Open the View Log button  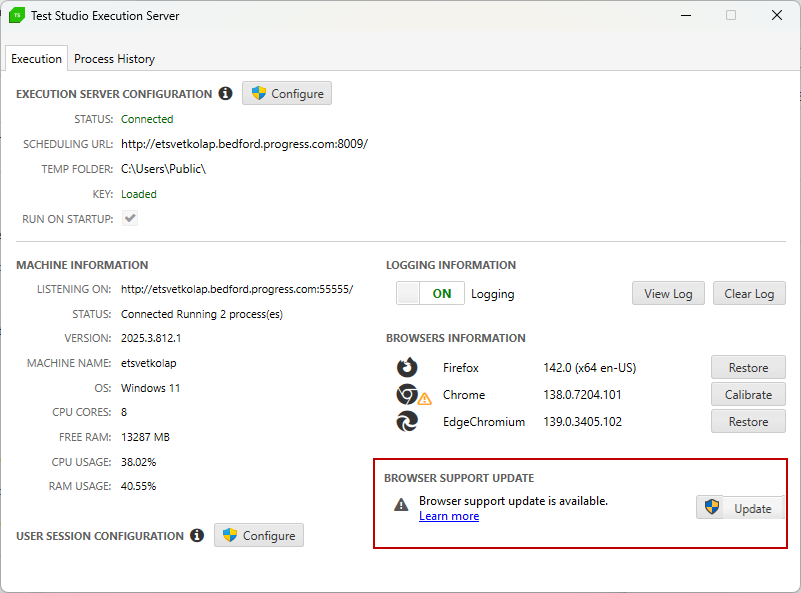pyautogui.click(x=668, y=294)
